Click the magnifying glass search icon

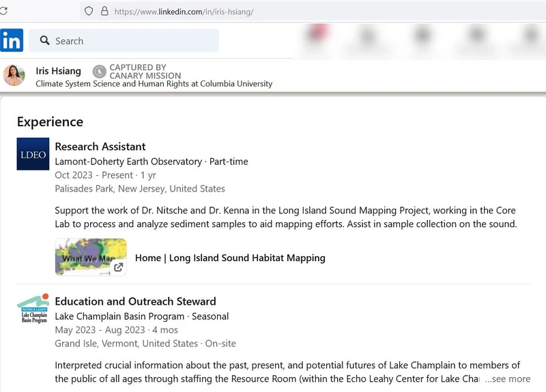click(44, 40)
